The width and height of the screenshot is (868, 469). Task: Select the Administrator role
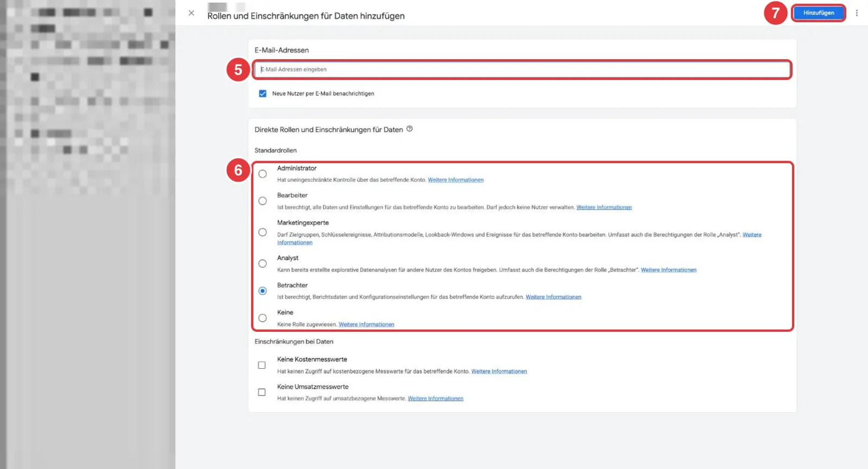click(x=263, y=174)
